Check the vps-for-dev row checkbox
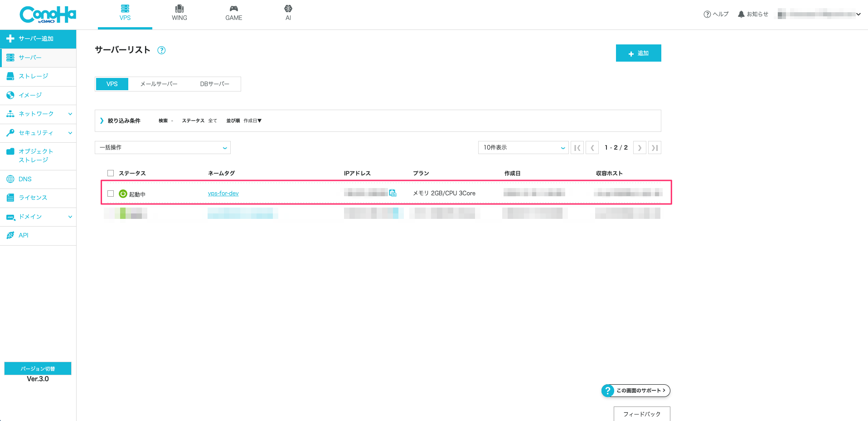This screenshot has height=421, width=868. tap(111, 193)
